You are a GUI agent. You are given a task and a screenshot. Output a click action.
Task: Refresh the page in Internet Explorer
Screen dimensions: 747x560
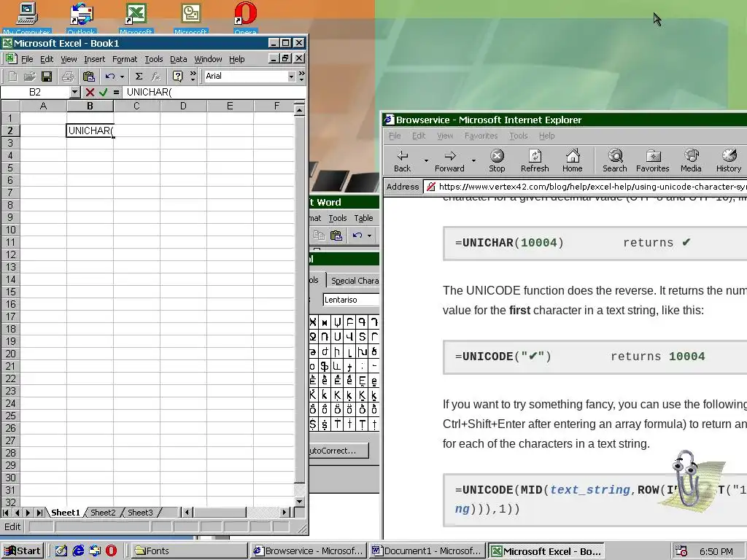point(535,161)
